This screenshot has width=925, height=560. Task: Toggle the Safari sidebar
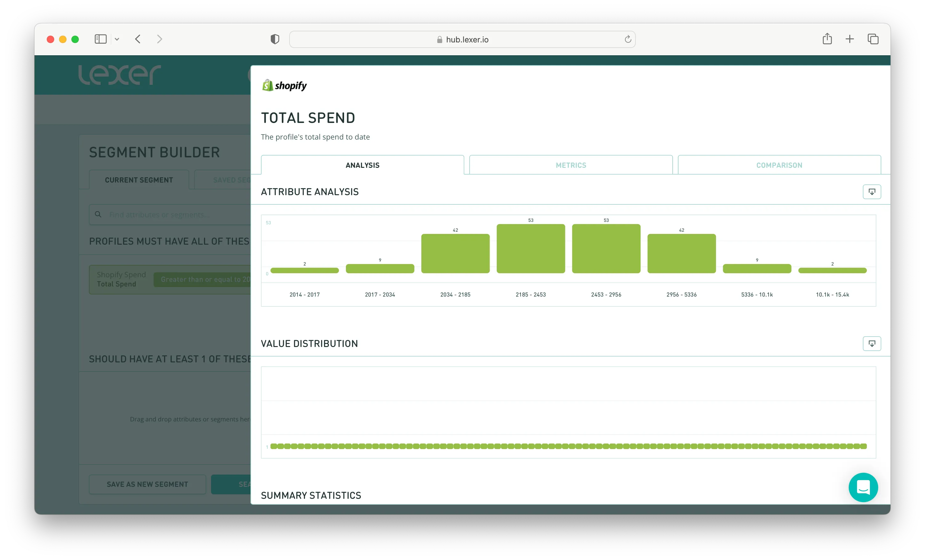click(x=101, y=39)
